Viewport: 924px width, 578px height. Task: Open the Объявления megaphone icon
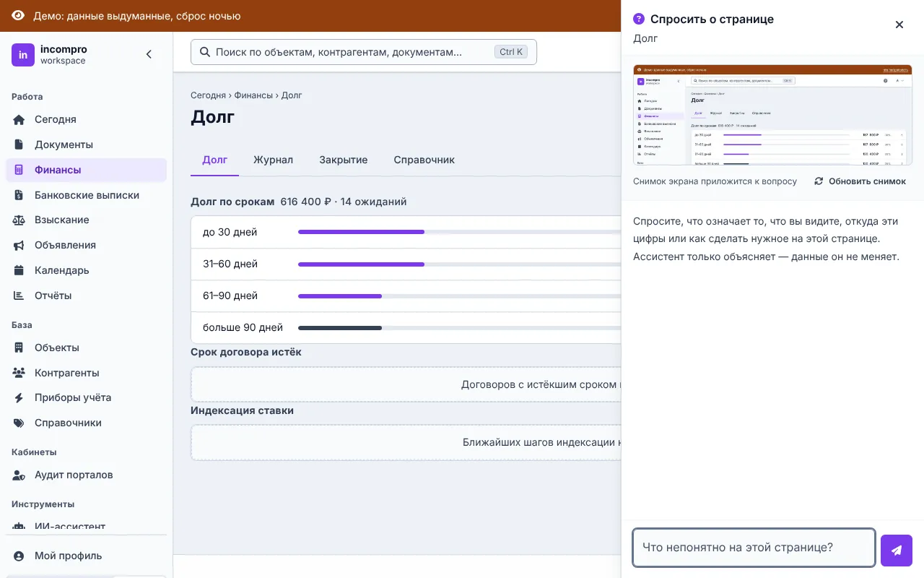(x=19, y=245)
